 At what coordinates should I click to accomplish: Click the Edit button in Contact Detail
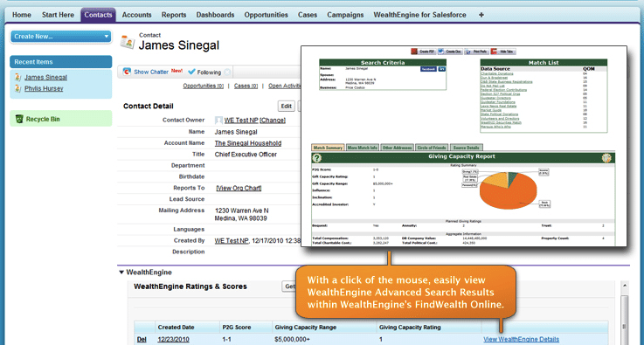(x=287, y=106)
